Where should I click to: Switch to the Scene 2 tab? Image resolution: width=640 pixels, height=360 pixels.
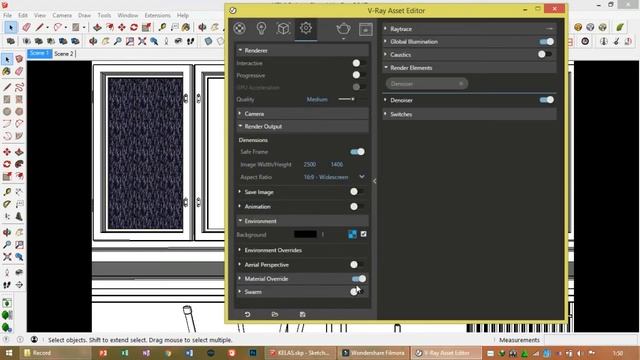64,53
